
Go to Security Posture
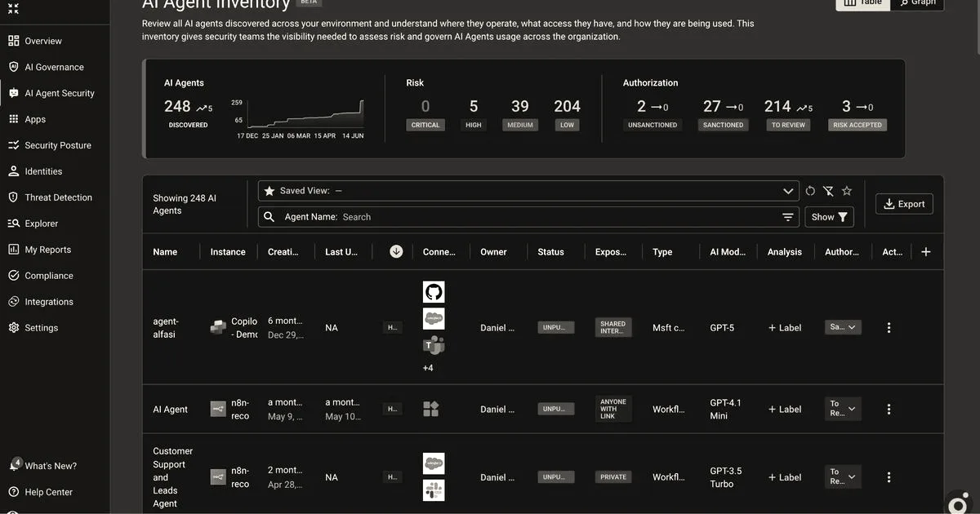pos(57,145)
